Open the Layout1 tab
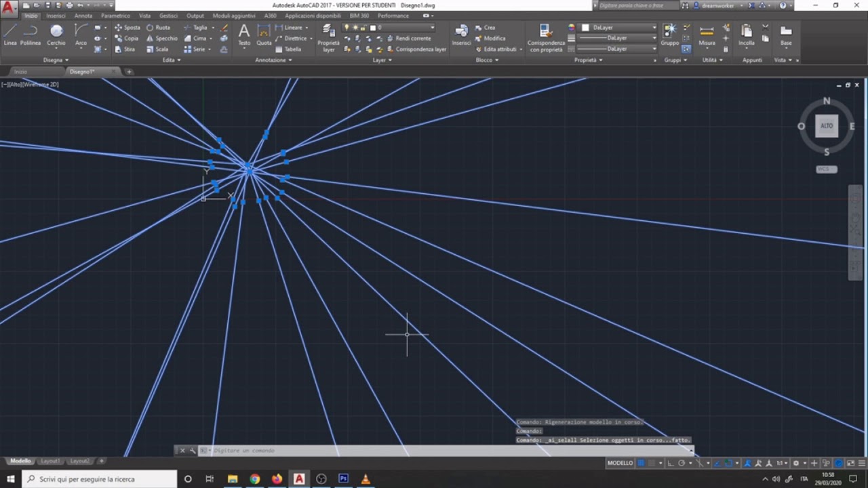Viewport: 868px width, 488px height. tap(50, 461)
